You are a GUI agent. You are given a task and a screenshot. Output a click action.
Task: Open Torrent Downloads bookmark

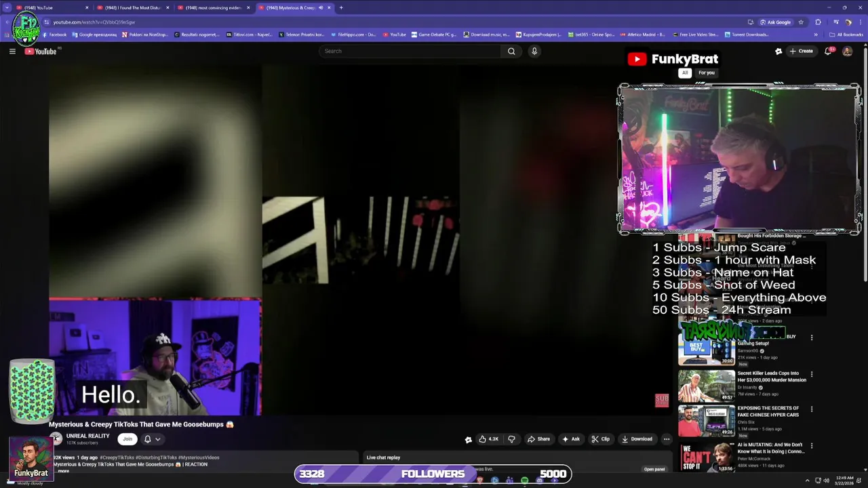tap(747, 35)
